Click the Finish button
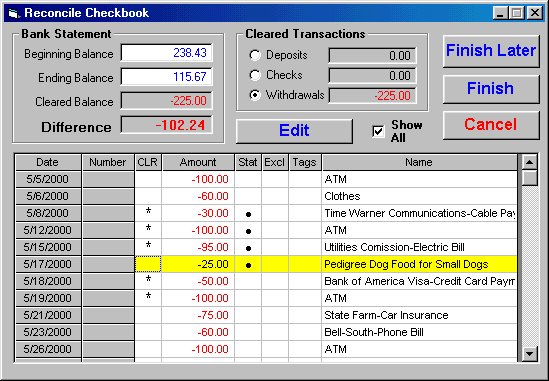This screenshot has width=549, height=381. [491, 89]
